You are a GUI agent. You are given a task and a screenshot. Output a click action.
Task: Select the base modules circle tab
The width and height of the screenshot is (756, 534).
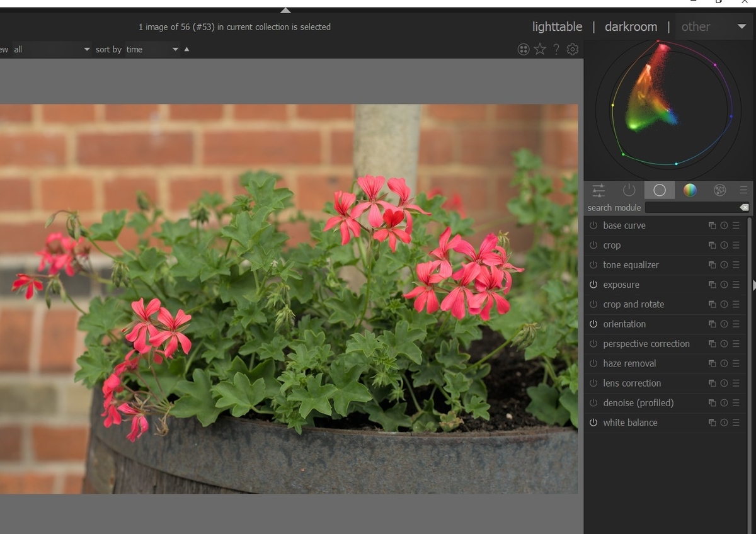click(660, 190)
